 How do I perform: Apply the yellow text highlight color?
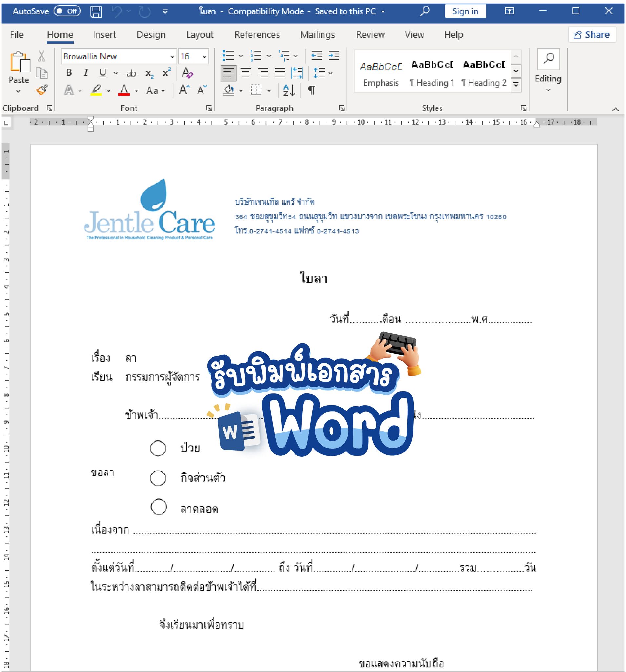(x=96, y=90)
